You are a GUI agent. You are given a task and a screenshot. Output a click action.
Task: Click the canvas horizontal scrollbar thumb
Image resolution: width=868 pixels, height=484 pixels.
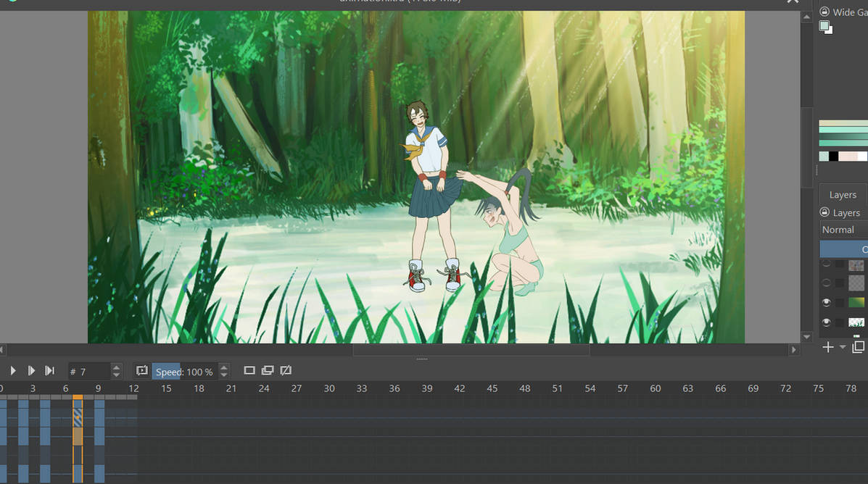[x=471, y=349]
